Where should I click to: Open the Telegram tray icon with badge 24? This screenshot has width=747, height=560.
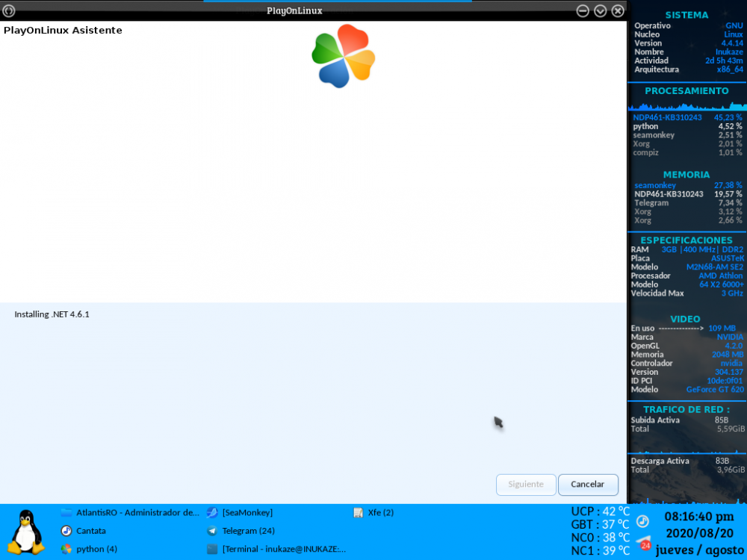point(643,543)
